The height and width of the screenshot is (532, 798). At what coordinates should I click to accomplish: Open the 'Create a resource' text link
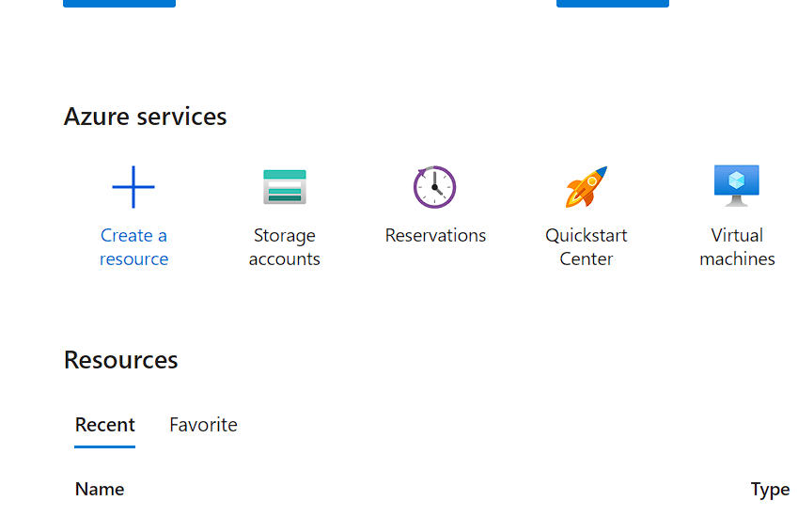[x=133, y=247]
